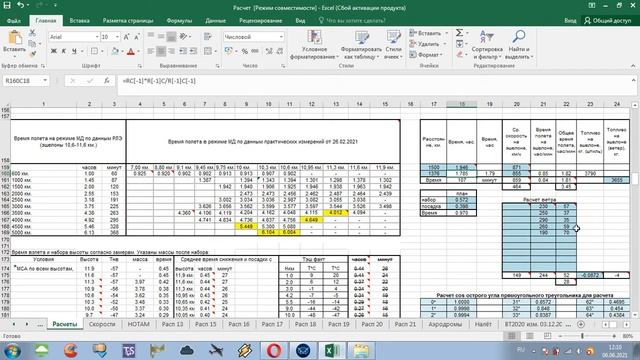Click the Cut scissors icon
This screenshot has height=360, width=640.
point(32,33)
